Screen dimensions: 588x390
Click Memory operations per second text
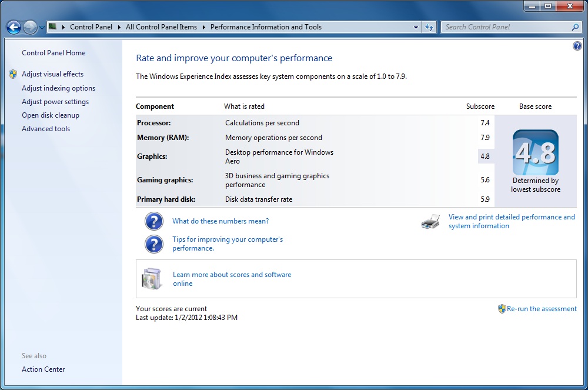(x=273, y=138)
